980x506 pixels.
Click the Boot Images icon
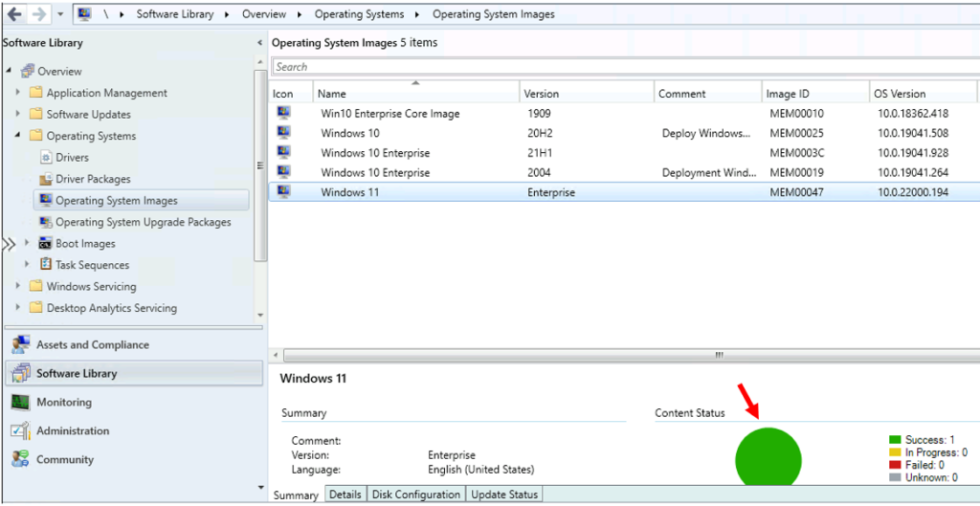point(46,244)
